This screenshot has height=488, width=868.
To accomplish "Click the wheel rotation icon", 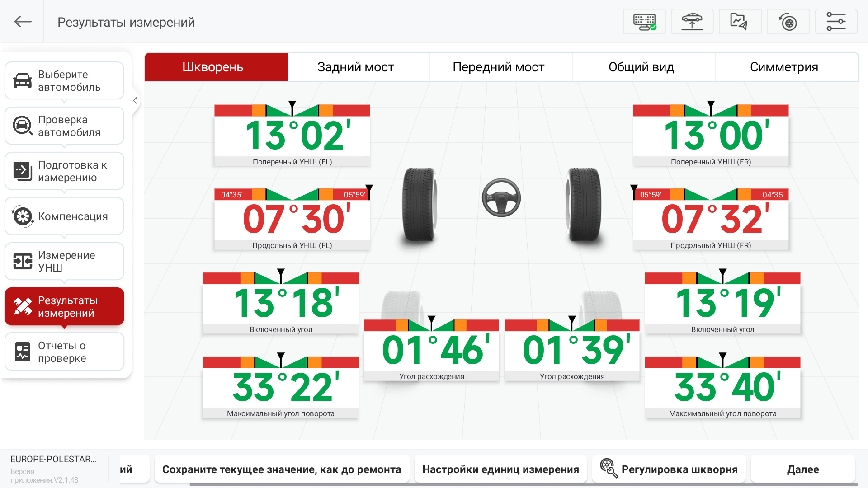I will coord(788,22).
